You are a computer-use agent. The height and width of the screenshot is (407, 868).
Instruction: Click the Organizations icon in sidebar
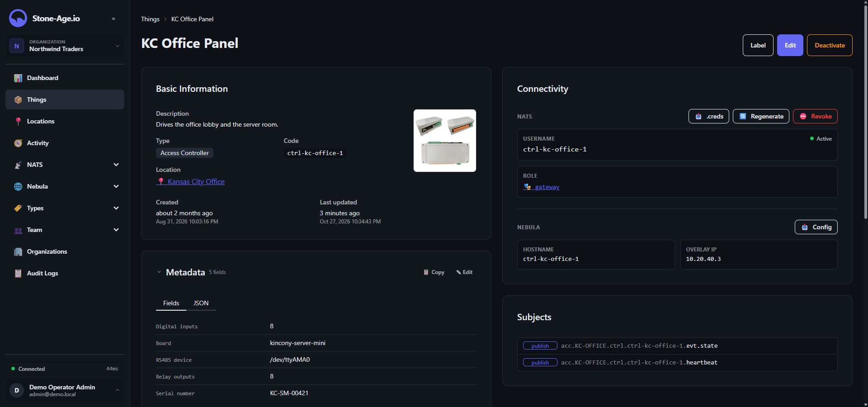[x=18, y=252]
